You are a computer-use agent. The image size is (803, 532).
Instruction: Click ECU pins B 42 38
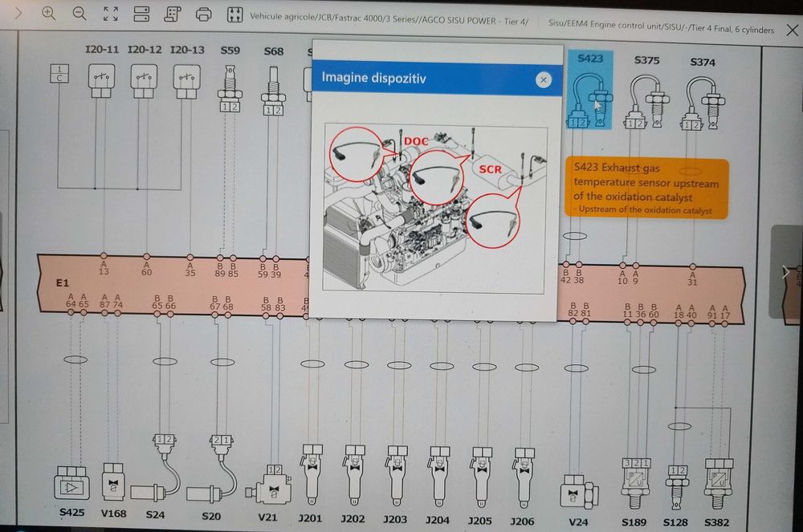click(572, 276)
